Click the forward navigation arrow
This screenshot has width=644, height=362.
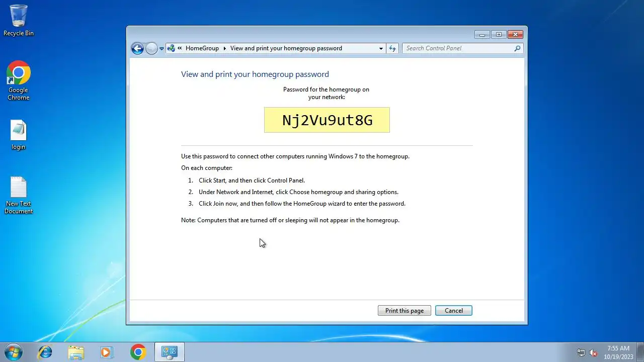point(151,48)
